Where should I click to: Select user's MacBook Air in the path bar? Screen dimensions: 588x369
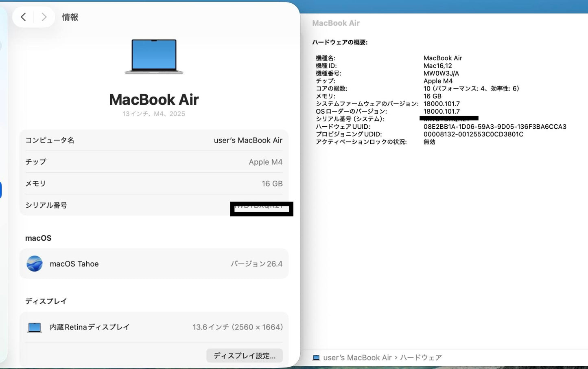click(357, 358)
